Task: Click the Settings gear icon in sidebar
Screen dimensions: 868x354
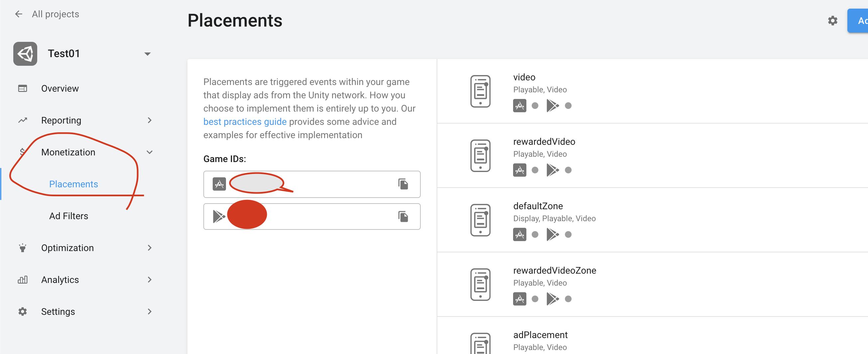Action: click(23, 311)
